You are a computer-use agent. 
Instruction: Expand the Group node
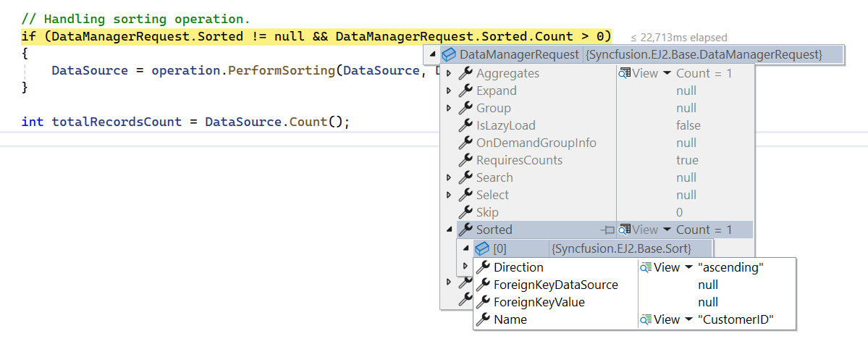click(449, 108)
